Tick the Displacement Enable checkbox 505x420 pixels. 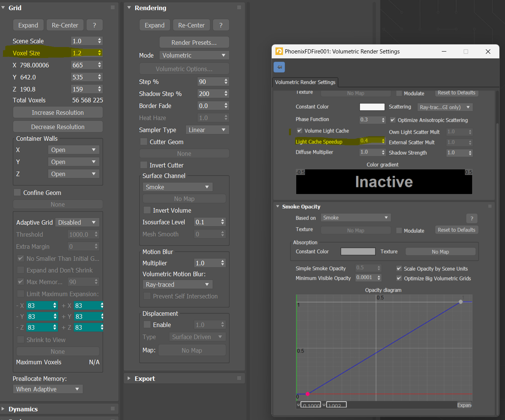(147, 324)
